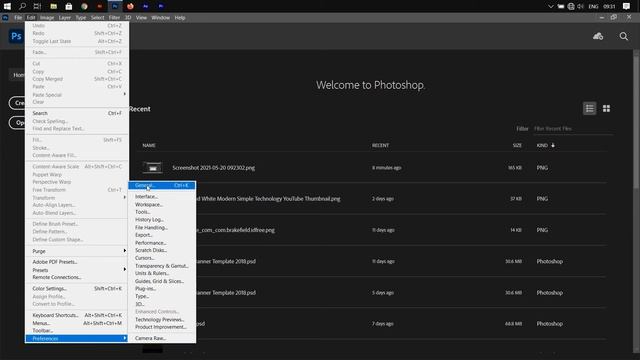Expand the Purge submenu
This screenshot has height=360, width=640.
pyautogui.click(x=77, y=251)
